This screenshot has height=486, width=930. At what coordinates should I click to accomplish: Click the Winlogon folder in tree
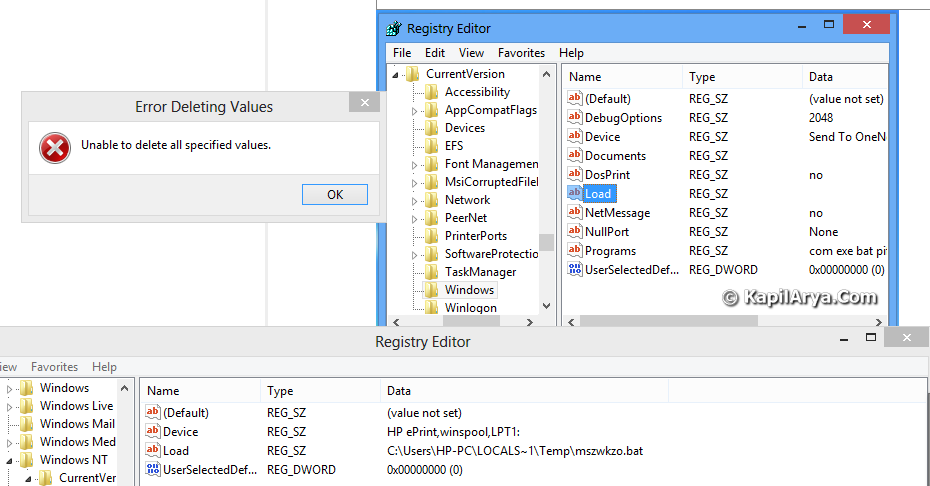[470, 307]
